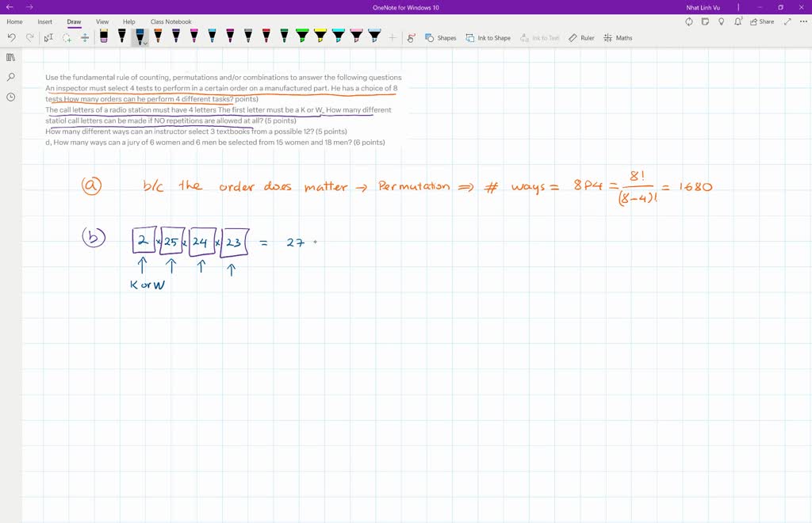Select the Eraser tool

click(x=105, y=36)
